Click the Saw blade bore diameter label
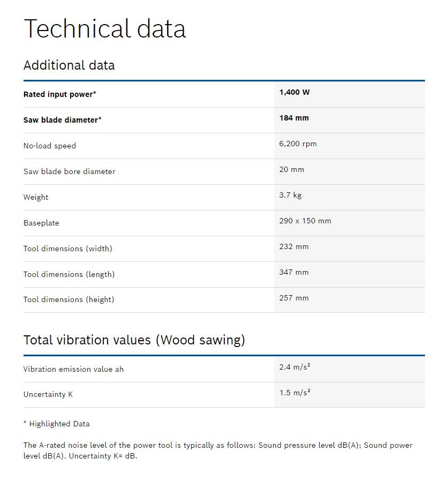 coord(69,171)
